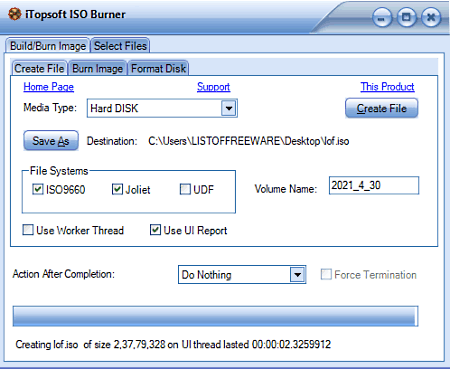Select the Create File sub-tab
The height and width of the screenshot is (369, 450).
39,68
